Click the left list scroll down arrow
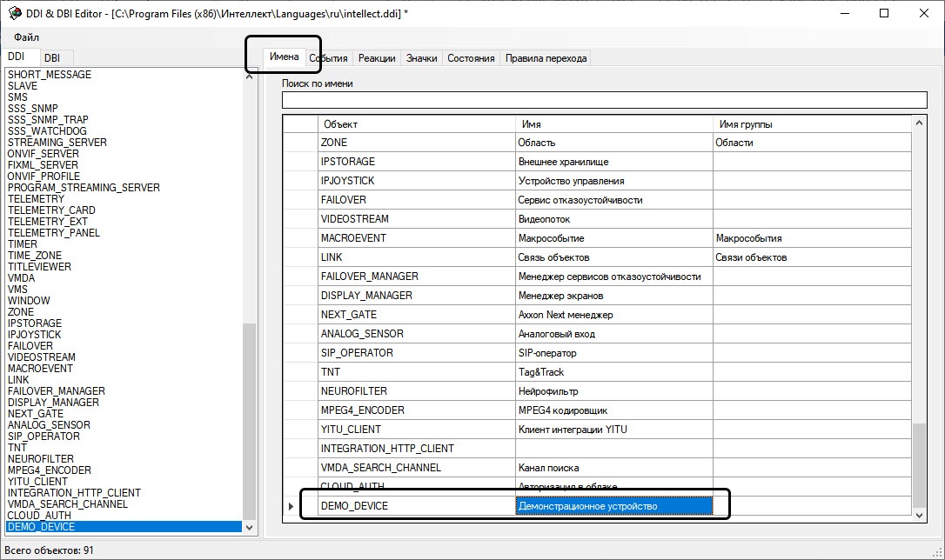 (250, 527)
